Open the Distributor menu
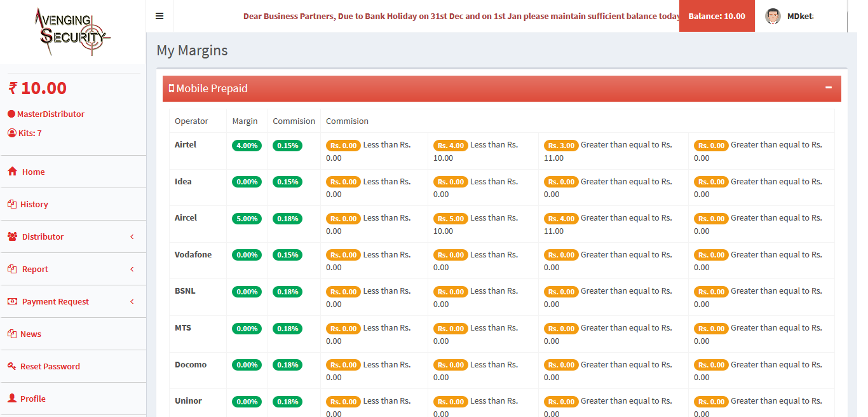Viewport: 868px width, 417px height. [x=73, y=236]
